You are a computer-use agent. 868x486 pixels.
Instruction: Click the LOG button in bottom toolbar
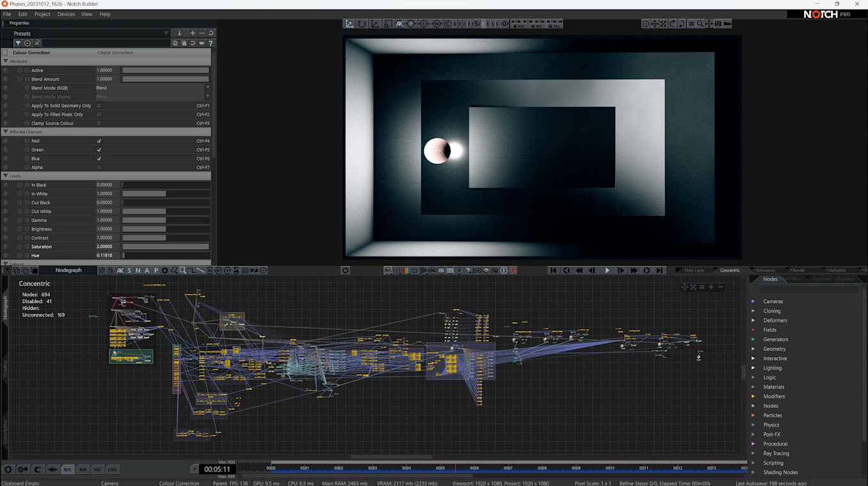[x=112, y=469]
